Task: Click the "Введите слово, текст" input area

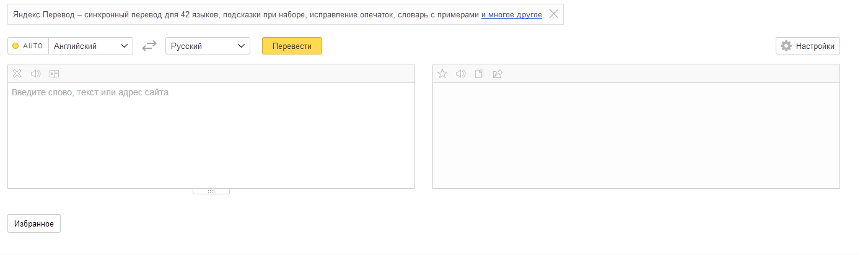Action: (211, 135)
